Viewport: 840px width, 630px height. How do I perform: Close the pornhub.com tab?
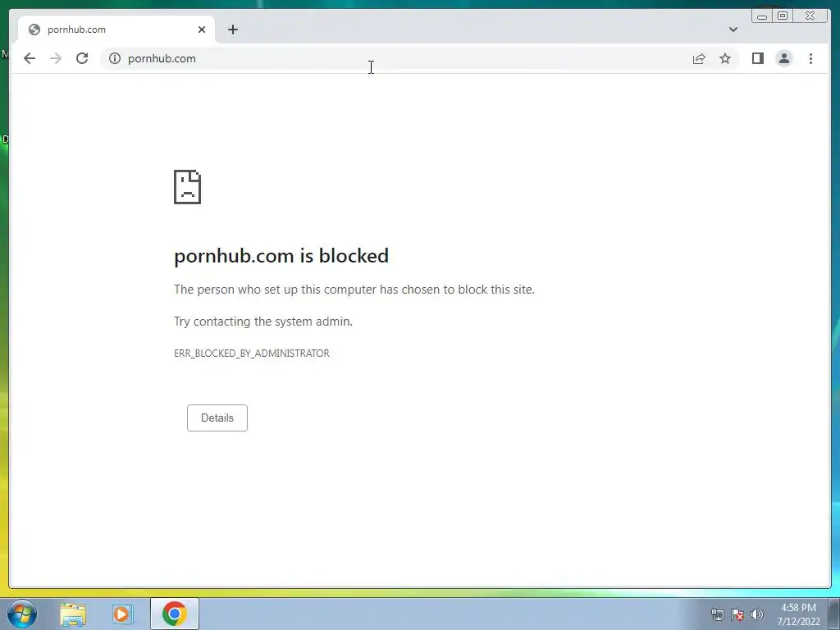coord(202,30)
